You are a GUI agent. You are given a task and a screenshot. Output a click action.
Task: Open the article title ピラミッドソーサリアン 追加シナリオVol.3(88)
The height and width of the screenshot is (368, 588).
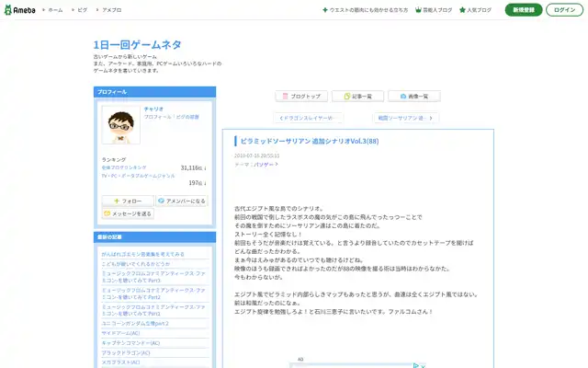(310, 141)
